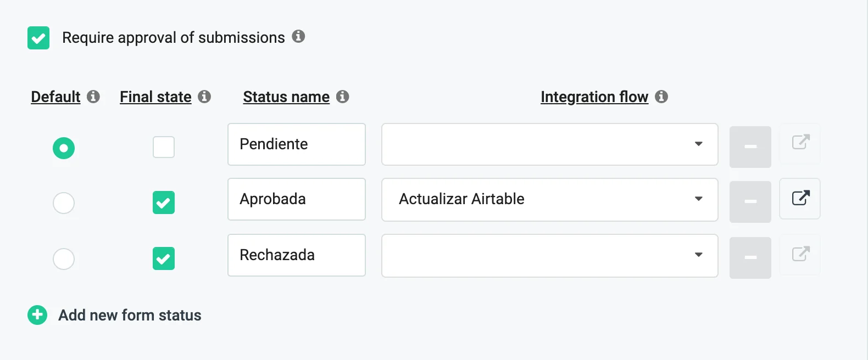Image resolution: width=868 pixels, height=360 pixels.
Task: Click info icon beside Integration flow header
Action: pos(661,97)
